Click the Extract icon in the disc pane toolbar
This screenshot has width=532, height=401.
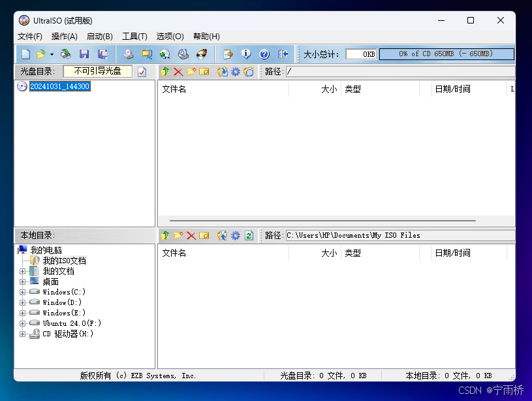click(x=223, y=72)
